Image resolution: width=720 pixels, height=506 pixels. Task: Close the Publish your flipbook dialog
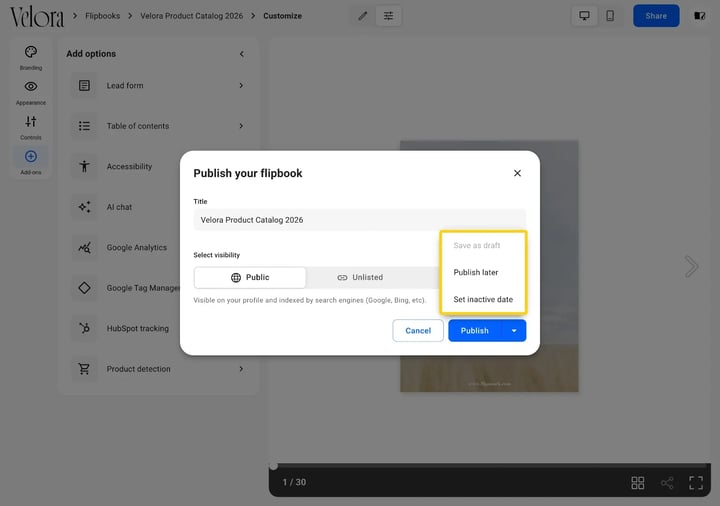click(518, 173)
